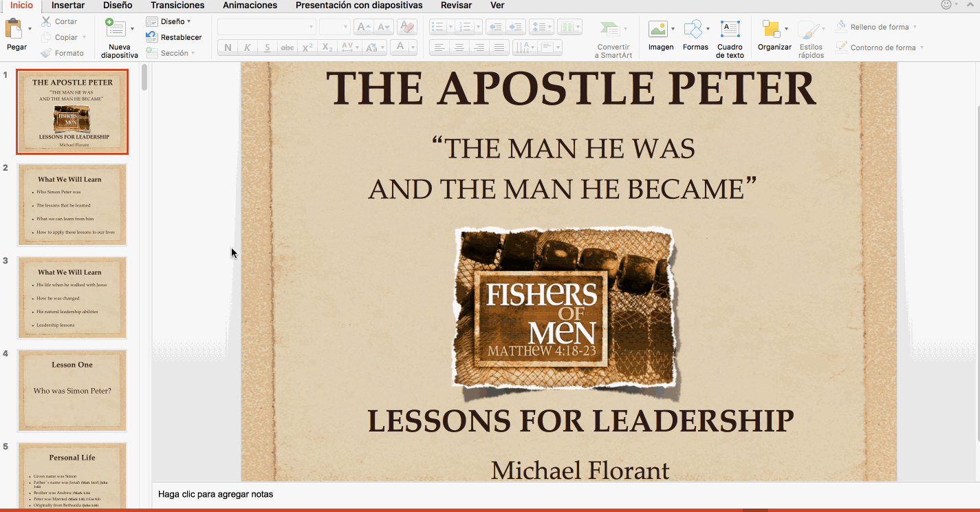This screenshot has width=980, height=512.
Task: Switch to the Revisar tab
Action: click(x=456, y=5)
